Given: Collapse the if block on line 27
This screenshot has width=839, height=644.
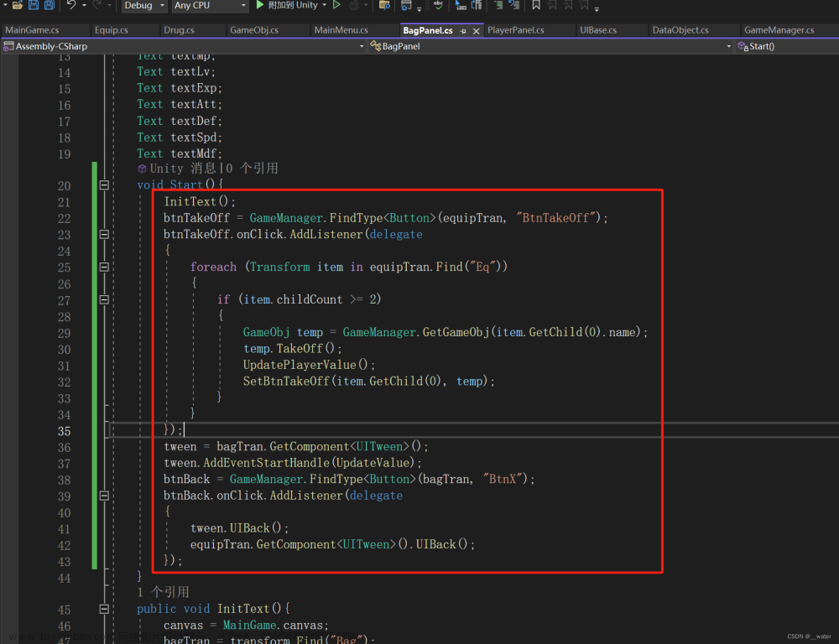Looking at the screenshot, I should coord(104,299).
